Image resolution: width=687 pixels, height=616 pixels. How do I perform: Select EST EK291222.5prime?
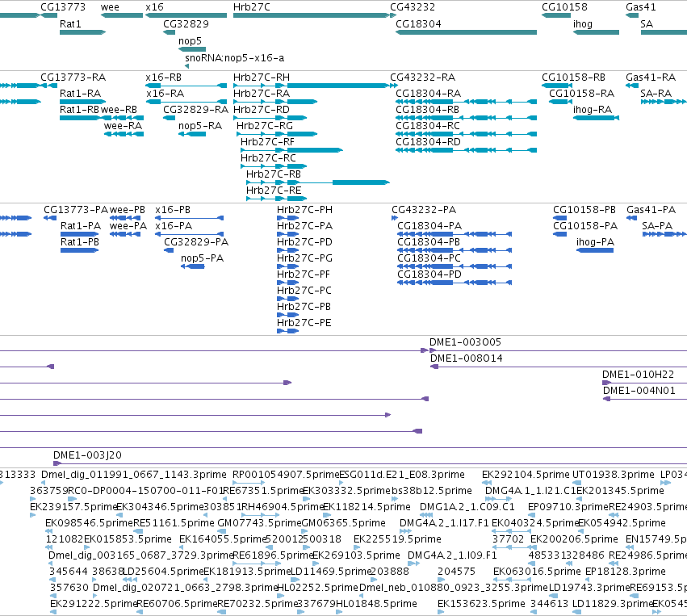[94, 604]
